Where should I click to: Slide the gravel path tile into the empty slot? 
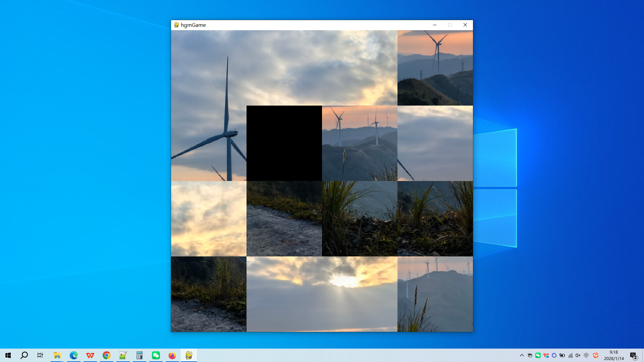click(x=284, y=219)
